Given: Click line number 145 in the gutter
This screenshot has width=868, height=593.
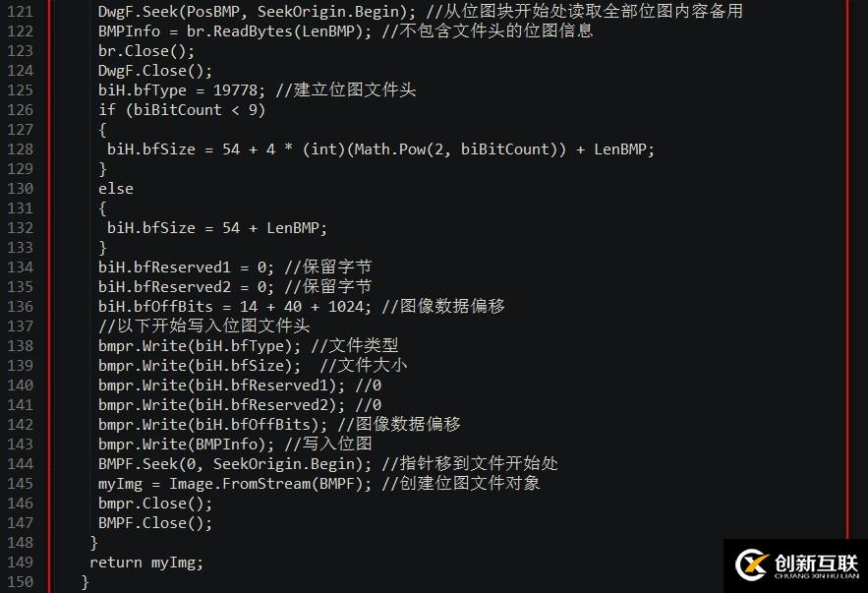Looking at the screenshot, I should pos(20,484).
